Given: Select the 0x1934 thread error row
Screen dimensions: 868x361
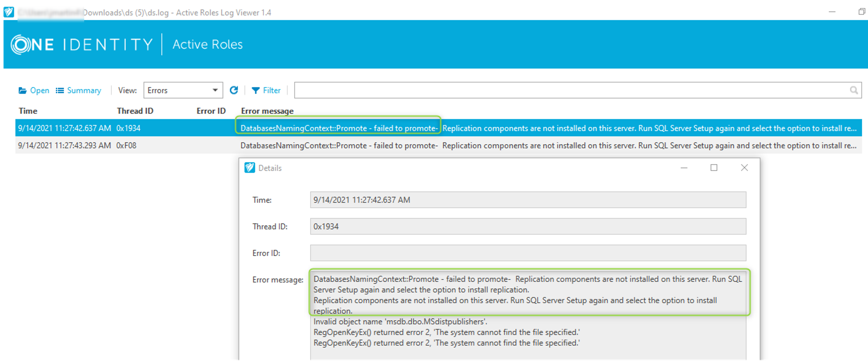Looking at the screenshot, I should pyautogui.click(x=128, y=128).
